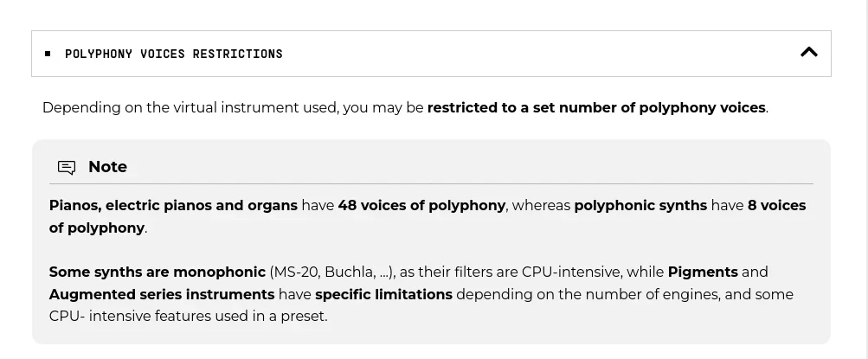Click the square bullet before the section title

tap(48, 54)
